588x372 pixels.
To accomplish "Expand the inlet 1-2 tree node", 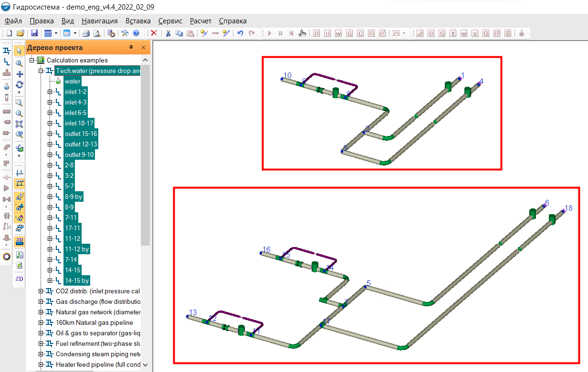I will pos(50,92).
